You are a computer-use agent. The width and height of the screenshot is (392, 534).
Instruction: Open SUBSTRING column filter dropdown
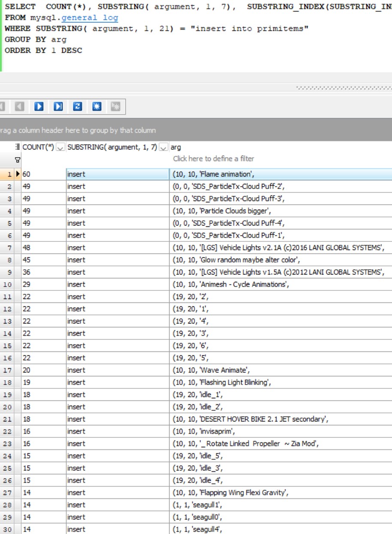pyautogui.click(x=163, y=147)
